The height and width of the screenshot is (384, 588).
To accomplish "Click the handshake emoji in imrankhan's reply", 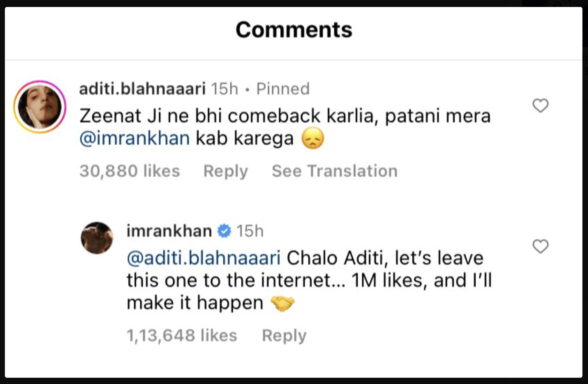I will pos(282,303).
